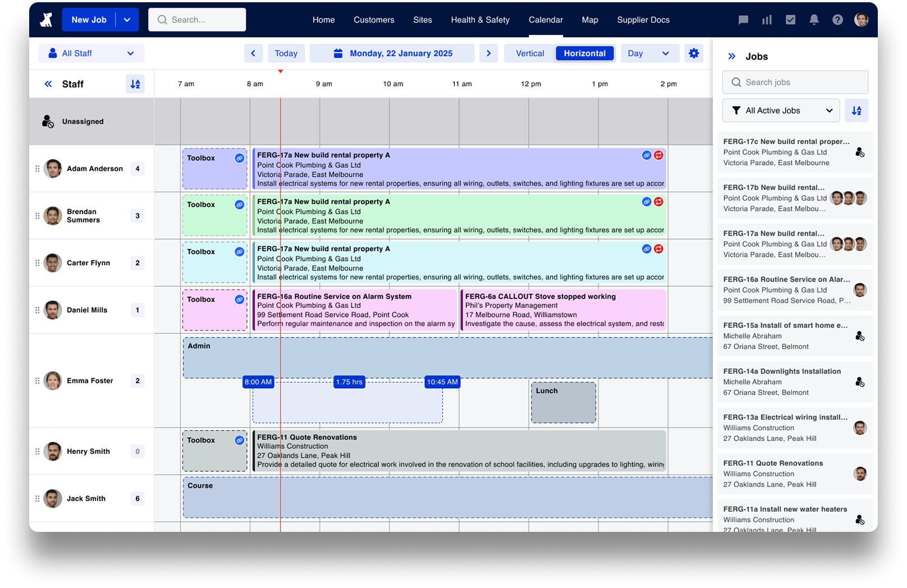Open the reports bar chart icon

pyautogui.click(x=767, y=20)
